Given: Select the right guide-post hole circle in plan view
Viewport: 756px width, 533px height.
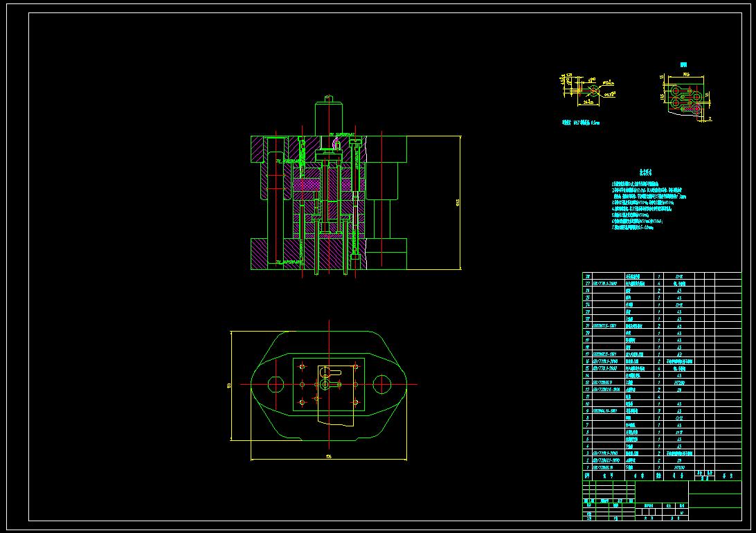Looking at the screenshot, I should pos(382,385).
